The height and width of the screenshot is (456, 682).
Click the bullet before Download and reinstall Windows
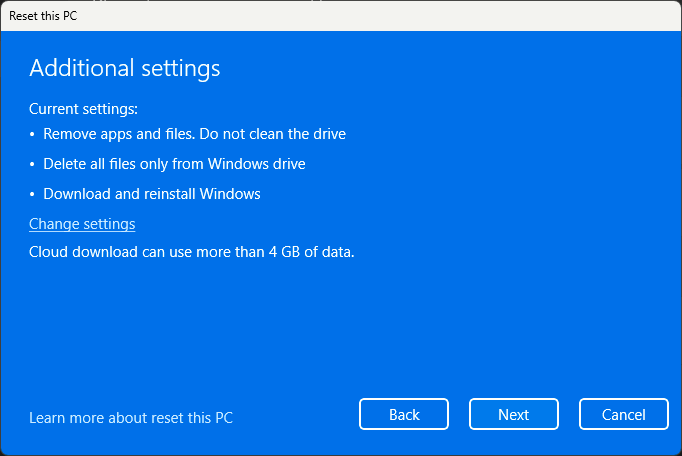point(32,194)
